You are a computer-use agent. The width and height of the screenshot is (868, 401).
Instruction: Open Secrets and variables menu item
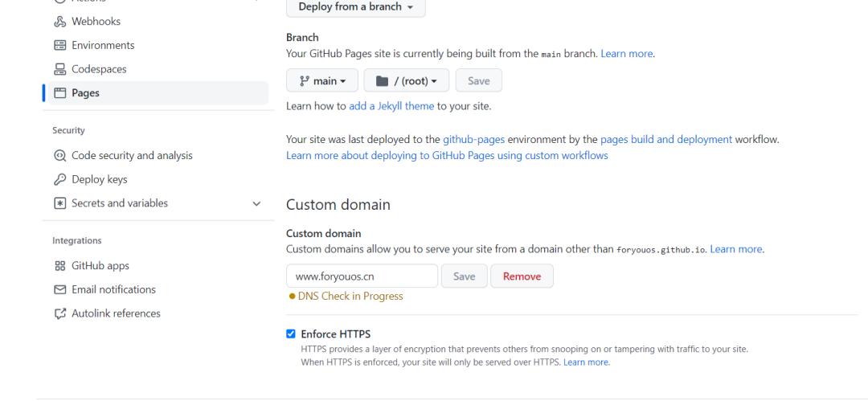click(120, 203)
